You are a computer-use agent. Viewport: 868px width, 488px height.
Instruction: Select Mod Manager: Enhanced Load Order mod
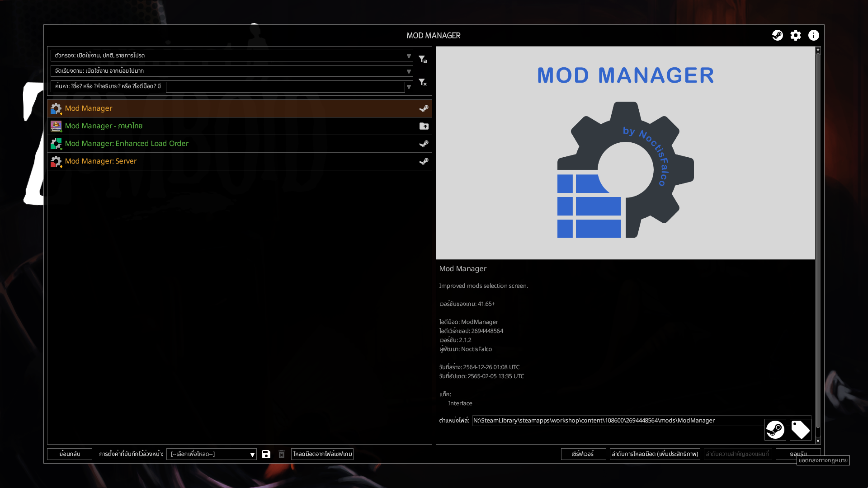127,144
